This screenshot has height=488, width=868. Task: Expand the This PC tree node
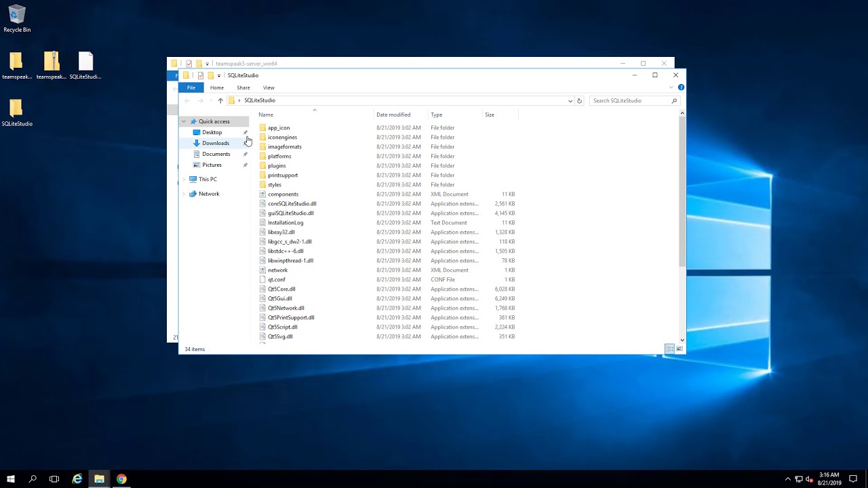(x=184, y=179)
